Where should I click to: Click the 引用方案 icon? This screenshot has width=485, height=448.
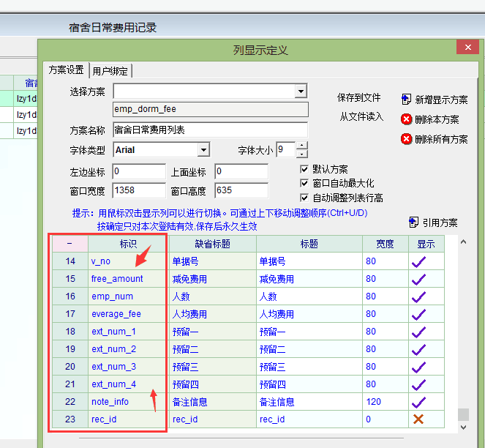[x=414, y=223]
